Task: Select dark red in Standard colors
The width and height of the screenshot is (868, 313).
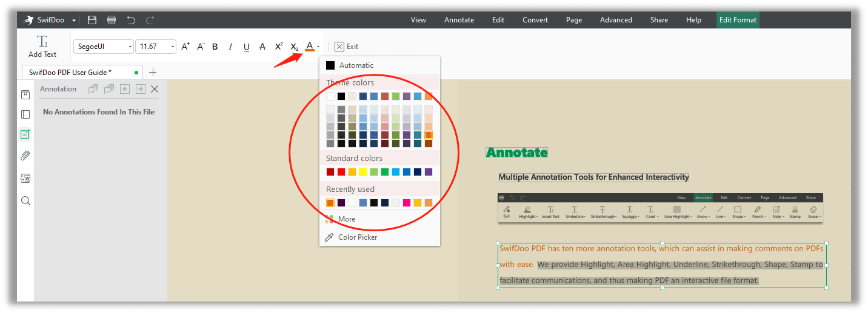Action: click(330, 172)
